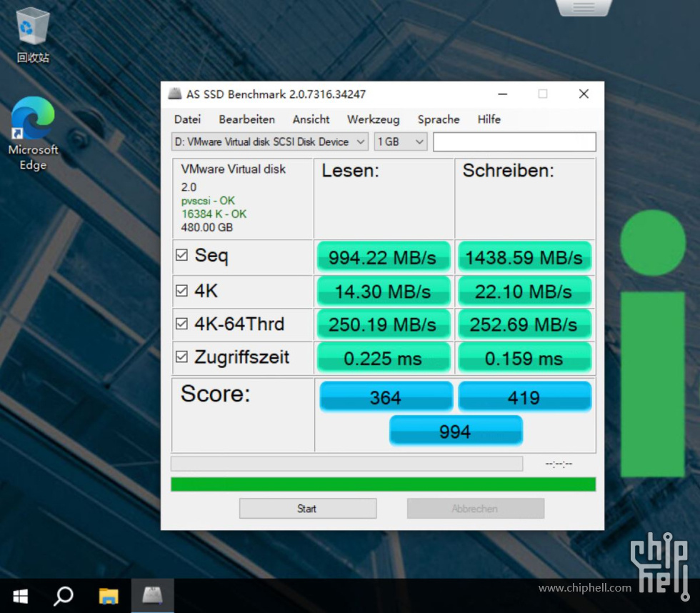Open the Microsoft Edge desktop shortcut
This screenshot has height=613, width=700.
coord(33,134)
